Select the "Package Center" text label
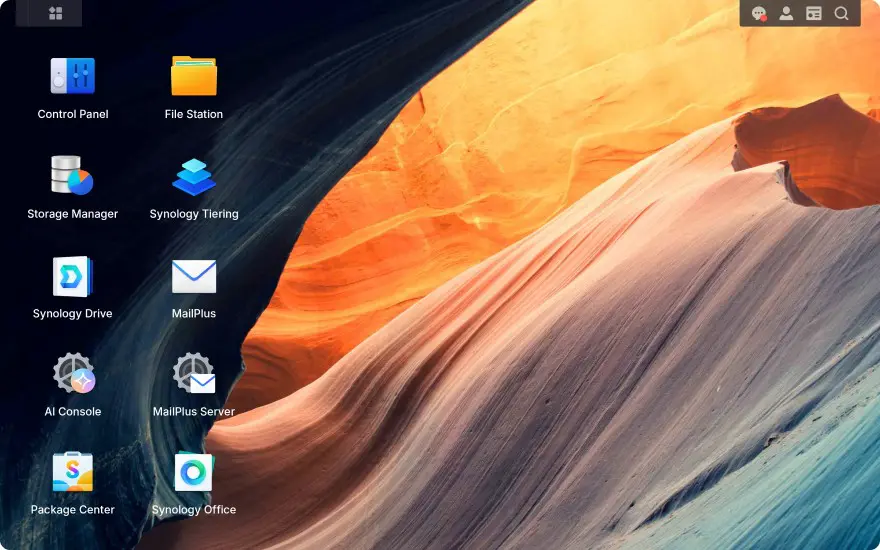The height and width of the screenshot is (550, 880). click(73, 510)
